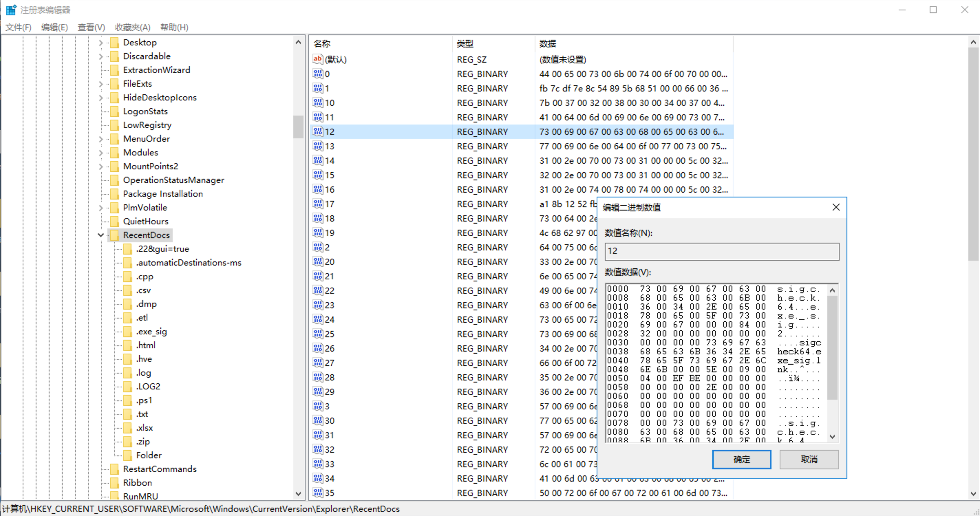This screenshot has width=980, height=516.
Task: Click the RunMRU folder icon
Action: coord(115,496)
